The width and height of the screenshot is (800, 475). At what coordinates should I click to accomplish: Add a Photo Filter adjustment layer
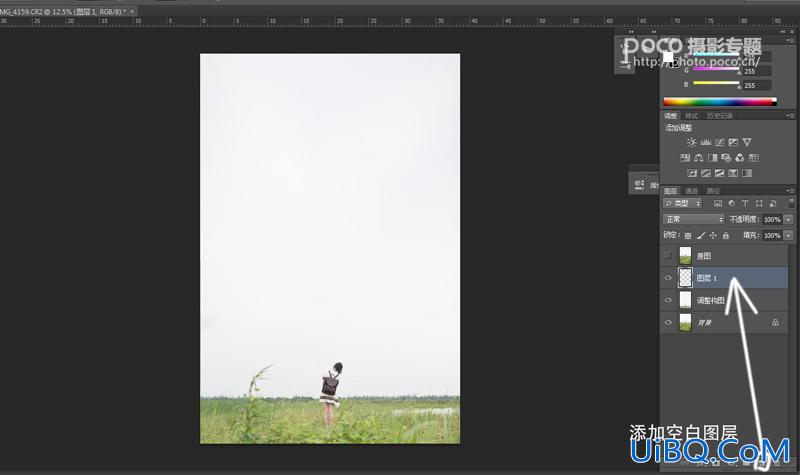coord(726,158)
